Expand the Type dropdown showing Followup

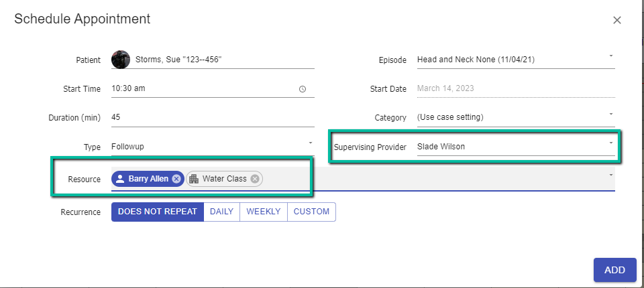coord(310,143)
